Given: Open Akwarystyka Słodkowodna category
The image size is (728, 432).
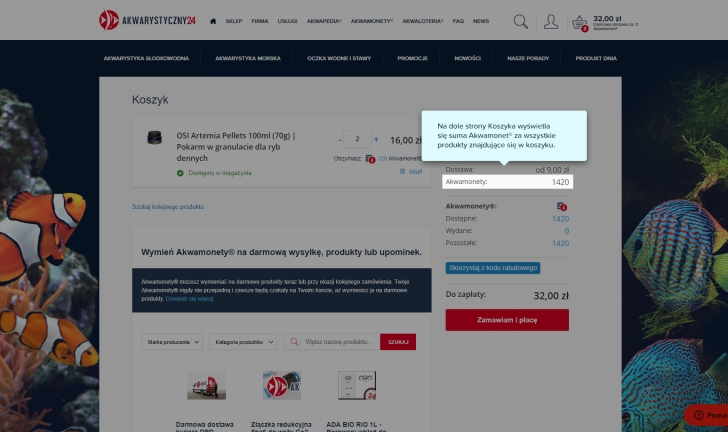Looking at the screenshot, I should [x=146, y=59].
